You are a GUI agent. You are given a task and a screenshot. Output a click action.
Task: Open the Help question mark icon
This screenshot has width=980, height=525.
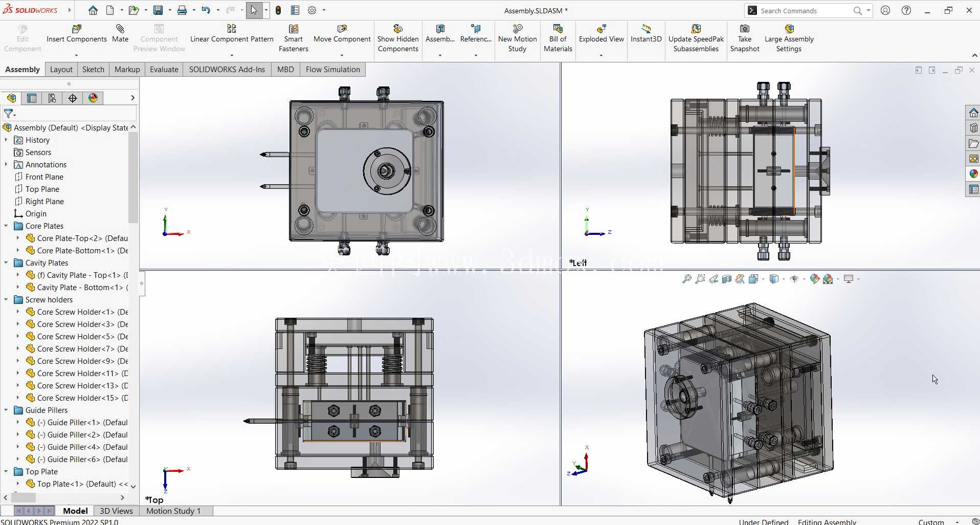906,10
